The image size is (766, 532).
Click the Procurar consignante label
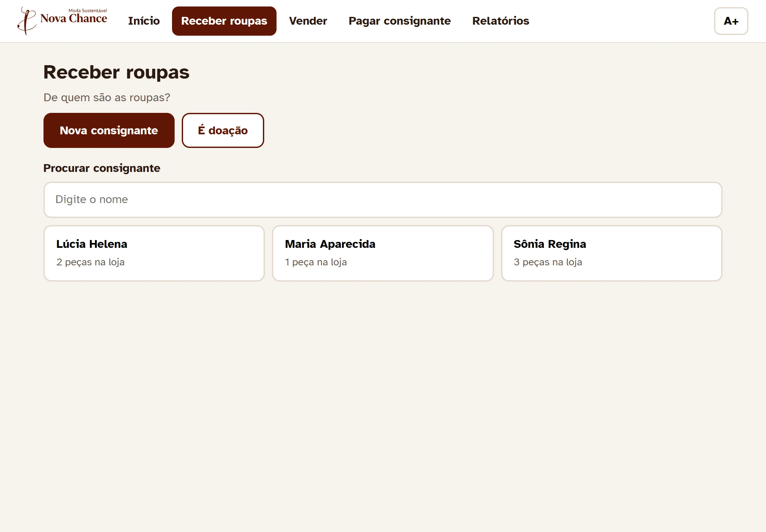102,168
